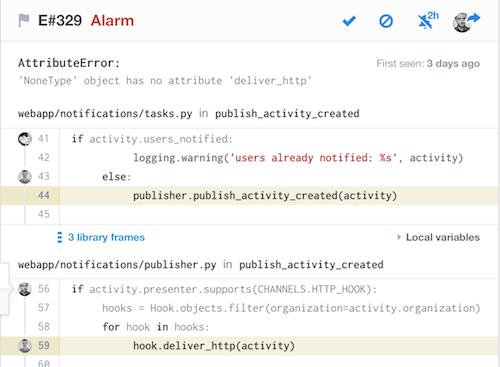
Task: Click the author avatar on line 41
Action: 25,139
